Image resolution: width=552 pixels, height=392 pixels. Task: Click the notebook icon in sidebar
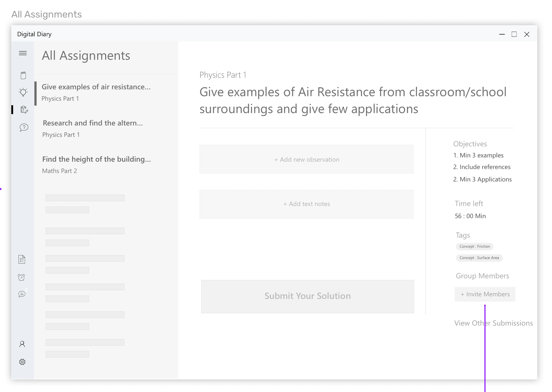23,75
